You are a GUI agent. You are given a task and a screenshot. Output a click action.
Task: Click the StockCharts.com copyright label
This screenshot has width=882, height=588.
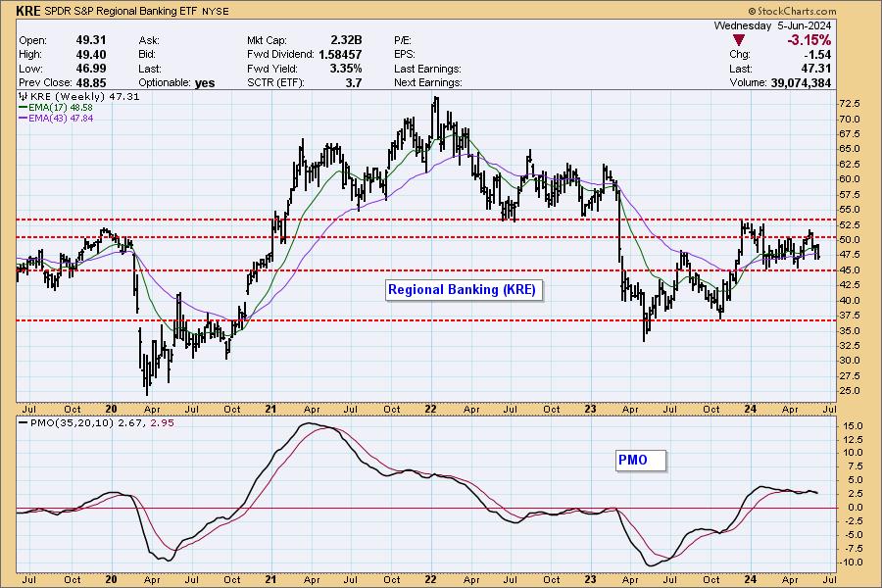(792, 11)
